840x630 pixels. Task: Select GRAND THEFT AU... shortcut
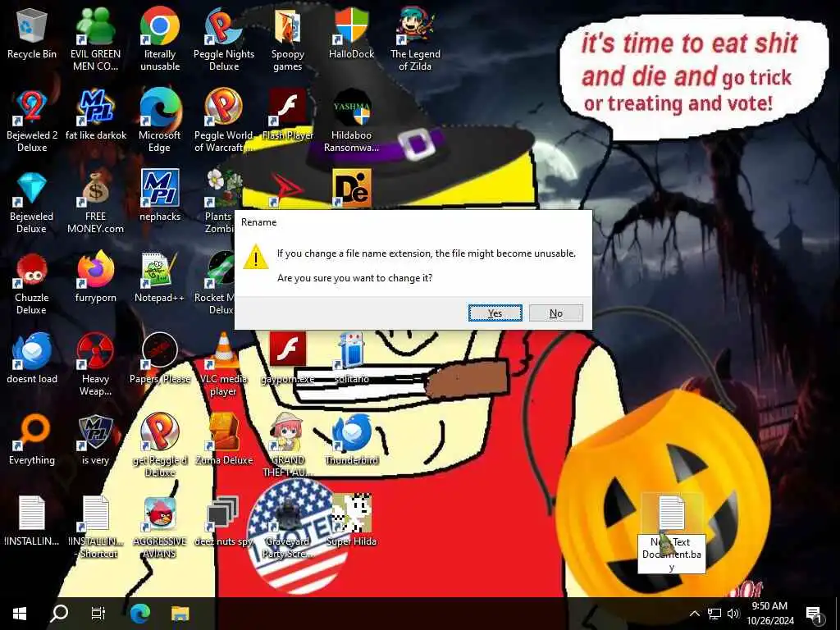pyautogui.click(x=288, y=445)
